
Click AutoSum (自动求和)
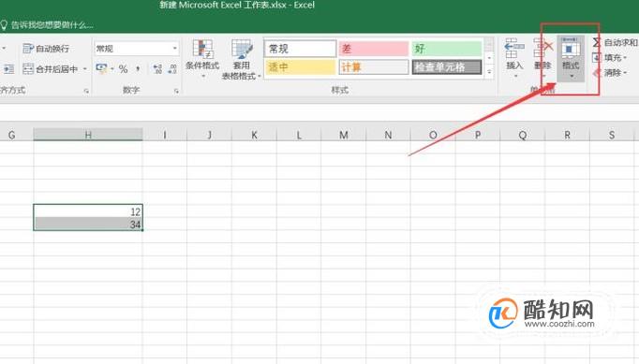click(x=615, y=42)
